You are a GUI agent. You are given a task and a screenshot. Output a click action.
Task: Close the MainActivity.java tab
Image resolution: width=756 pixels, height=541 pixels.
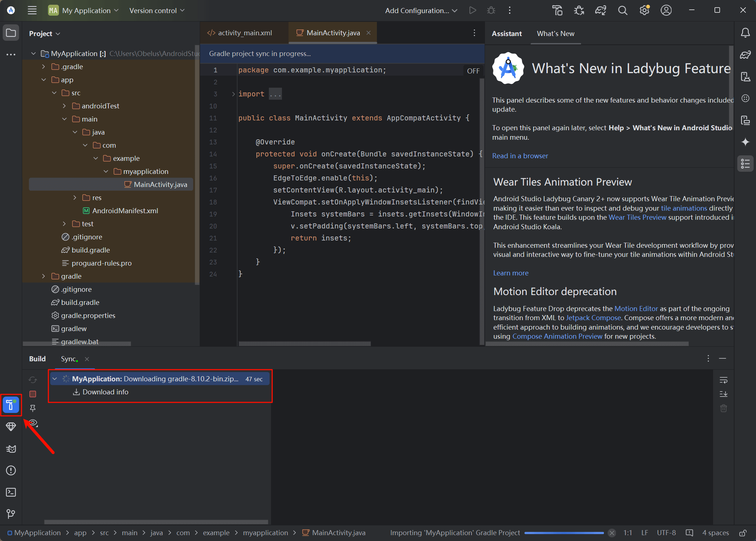[x=369, y=33]
